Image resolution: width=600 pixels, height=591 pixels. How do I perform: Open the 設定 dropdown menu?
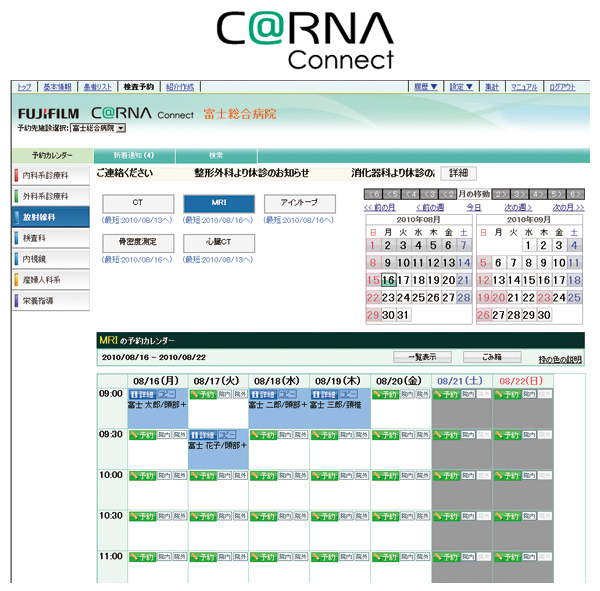[461, 87]
